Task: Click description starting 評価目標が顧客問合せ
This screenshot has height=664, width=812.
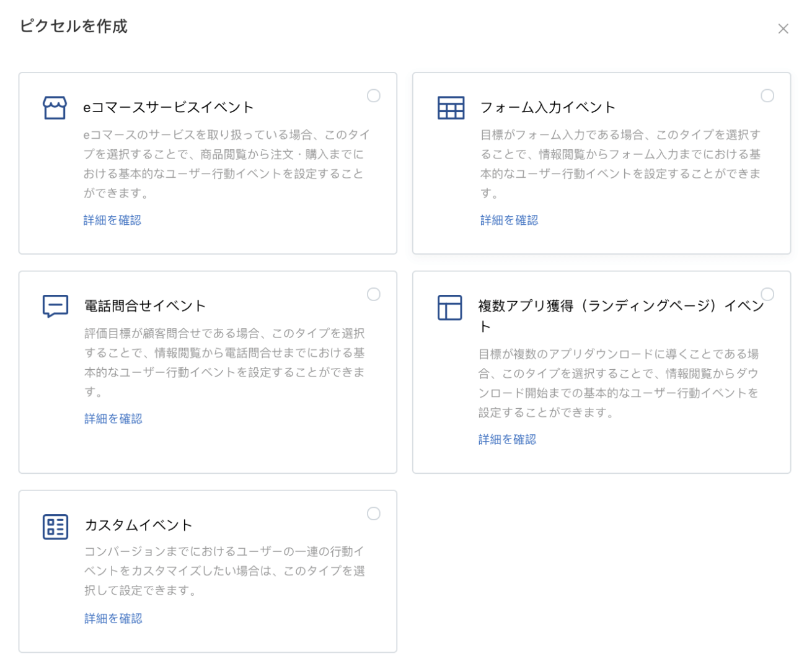Action: (x=225, y=362)
